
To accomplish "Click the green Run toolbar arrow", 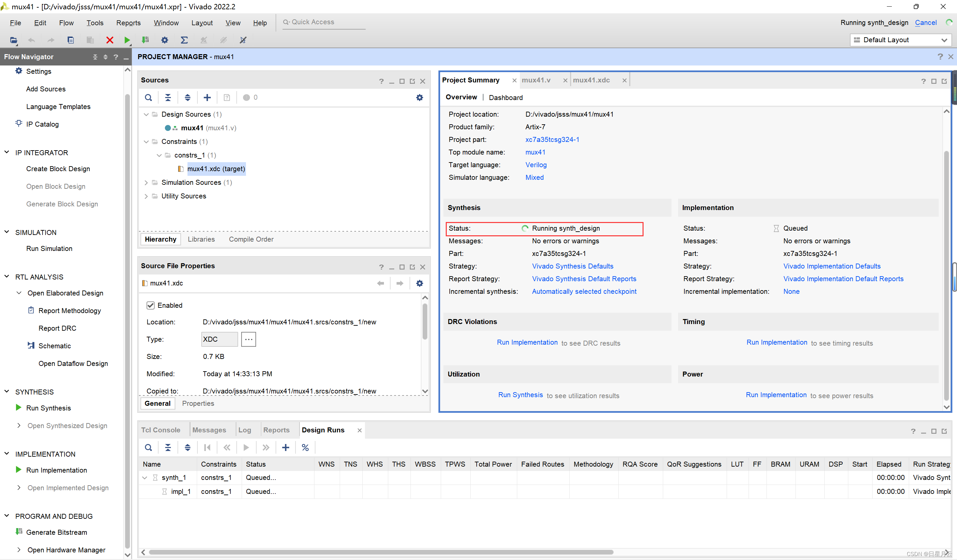I will point(127,40).
